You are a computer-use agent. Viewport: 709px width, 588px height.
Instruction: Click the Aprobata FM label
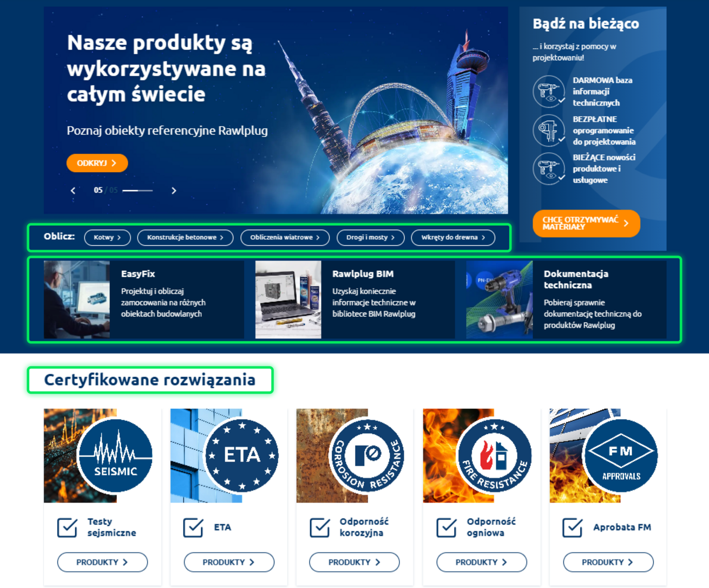click(x=622, y=527)
